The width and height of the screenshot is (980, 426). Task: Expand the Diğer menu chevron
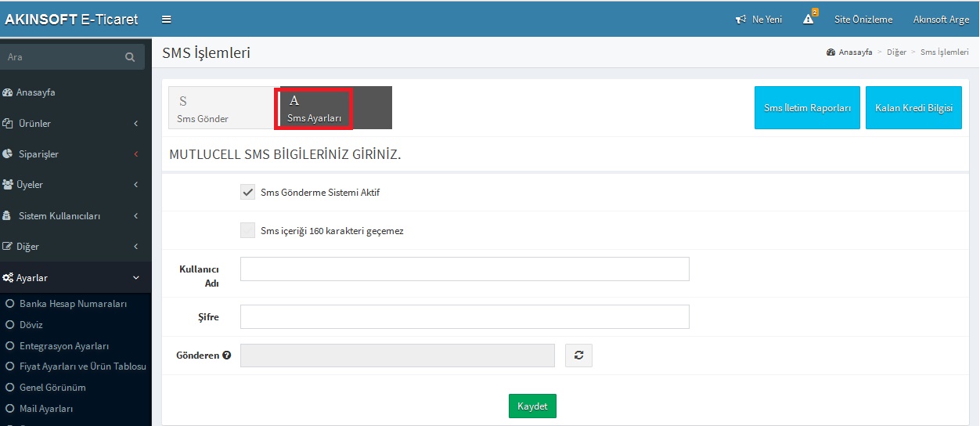tap(136, 247)
